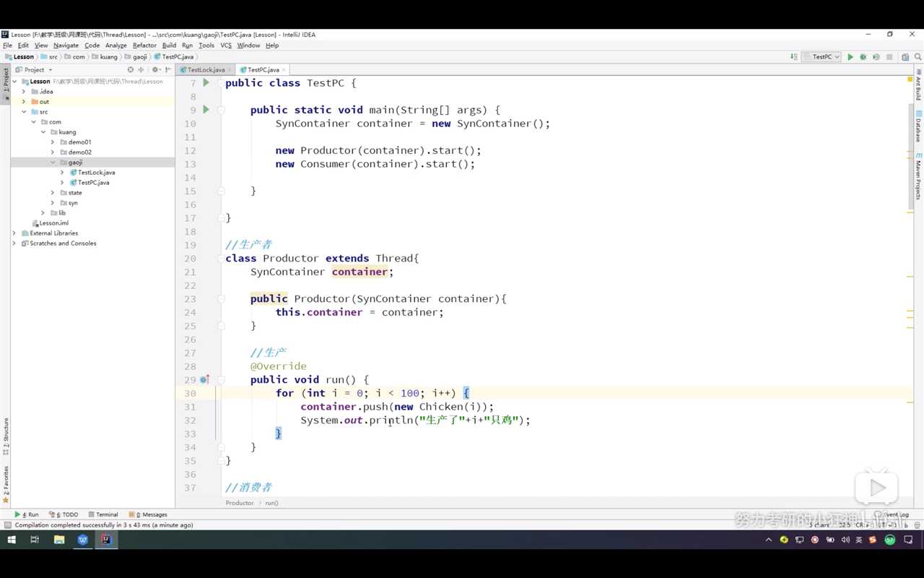Screen dimensions: 924x578
Task: Collapse the gaoji package
Action: pyautogui.click(x=53, y=163)
